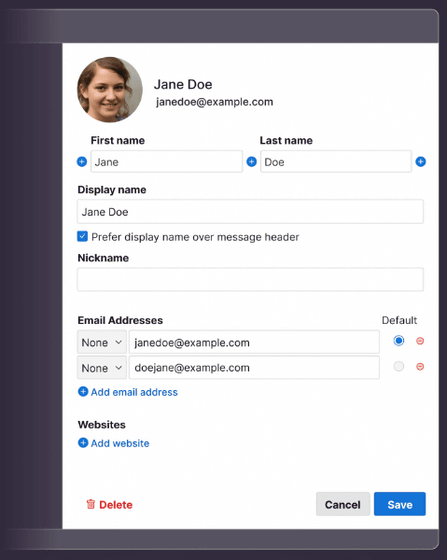This screenshot has width=447, height=560.
Task: Click the plus icon beside Add website
Action: [x=83, y=443]
